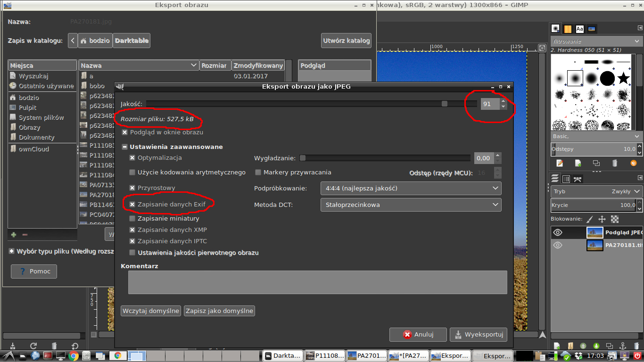This screenshot has height=362, width=644.
Task: Collapse Ustawienia zaawansowane section
Action: [x=124, y=147]
